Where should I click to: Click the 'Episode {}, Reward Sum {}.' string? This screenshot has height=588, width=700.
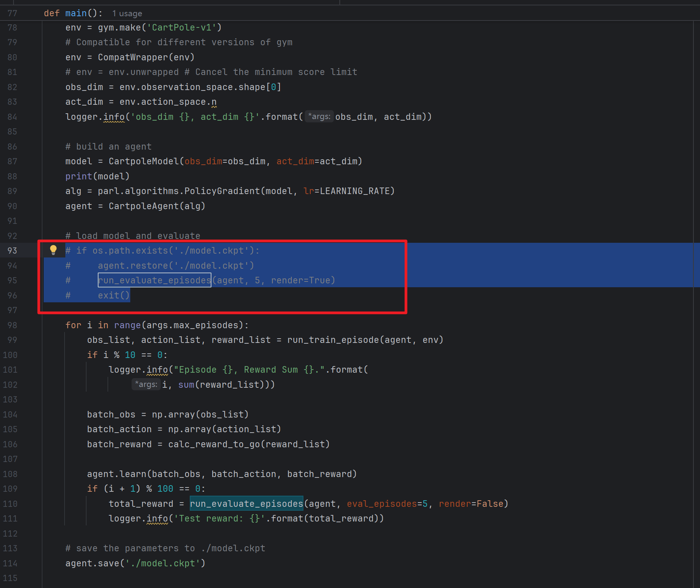click(249, 370)
